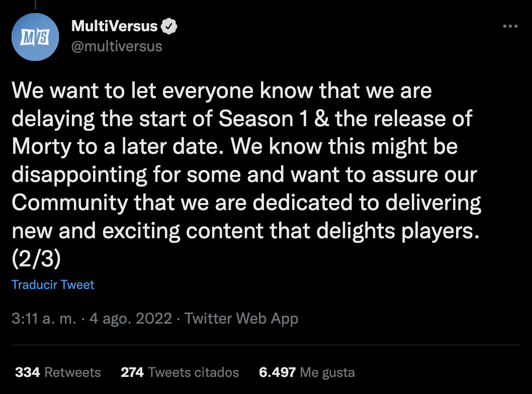532x394 pixels.
Task: Click the 4 ago. 2022 date
Action: click(131, 319)
